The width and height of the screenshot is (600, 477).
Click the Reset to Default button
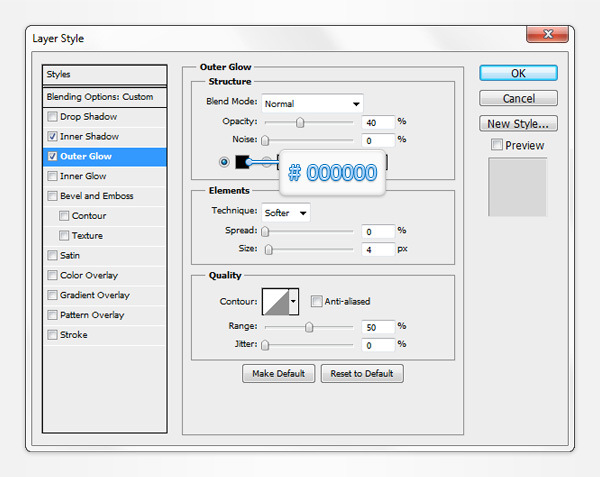[x=362, y=373]
